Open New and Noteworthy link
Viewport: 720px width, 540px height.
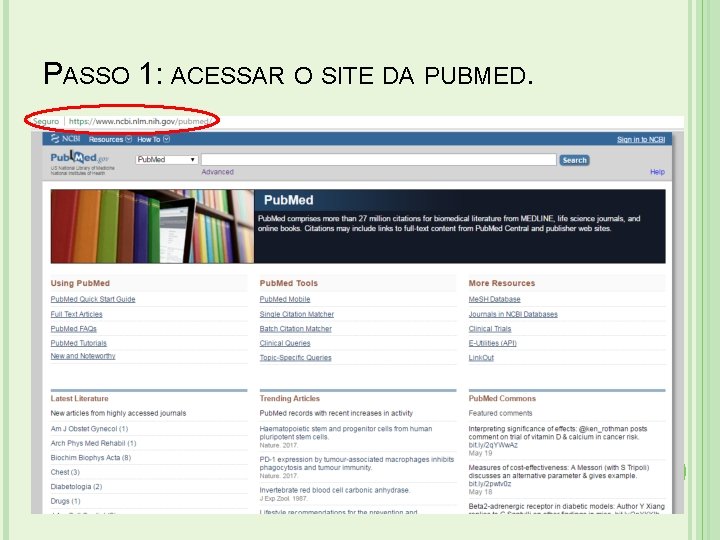pyautogui.click(x=83, y=356)
